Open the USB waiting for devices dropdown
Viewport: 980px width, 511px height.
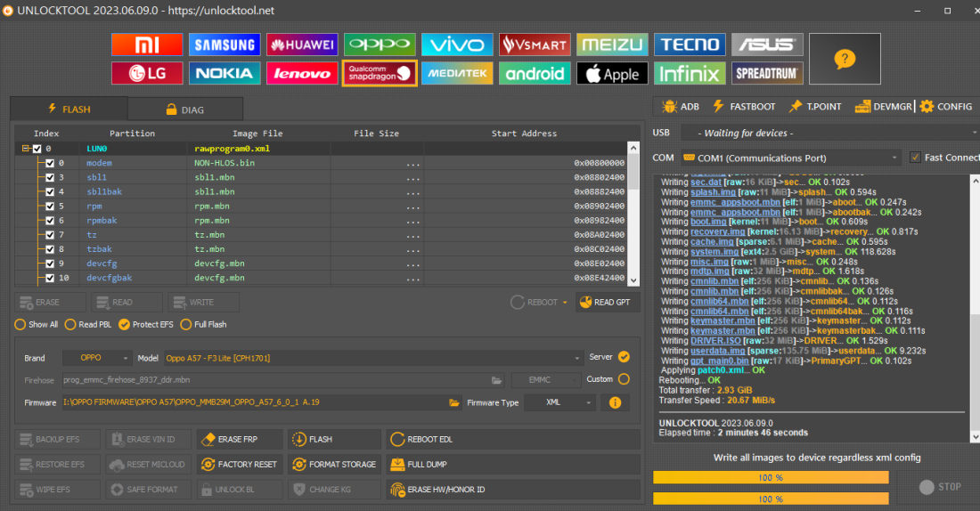click(830, 133)
